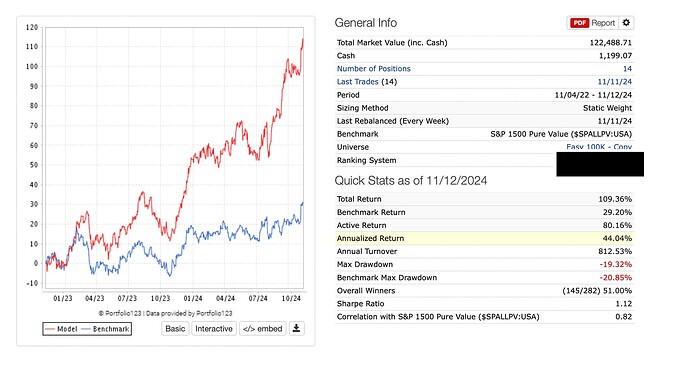Click the red PDF icon
Viewport: 690px width, 369px height.
point(580,23)
